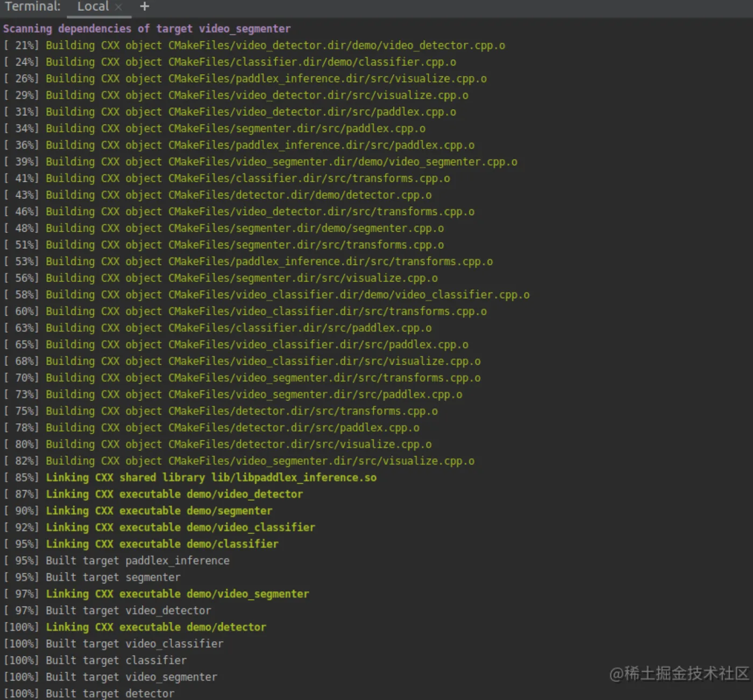
Task: Select the 70% video_segmenter transforms.cpp.o line
Action: tap(242, 378)
